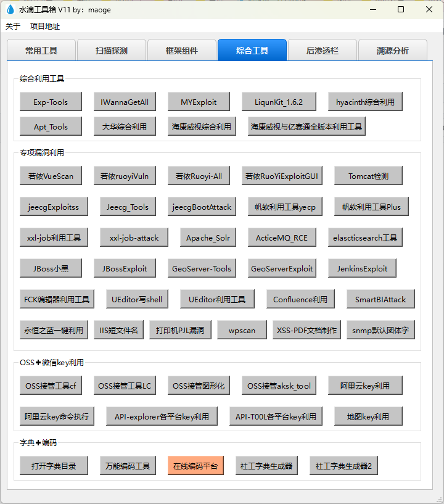Launch elascticsearch工具
444x504 pixels.
[x=365, y=238]
